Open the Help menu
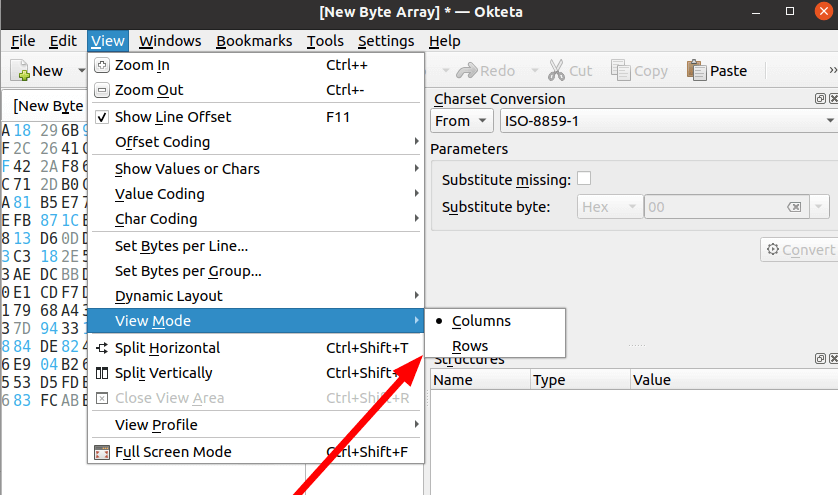Viewport: 838px width, 495px height. [444, 41]
